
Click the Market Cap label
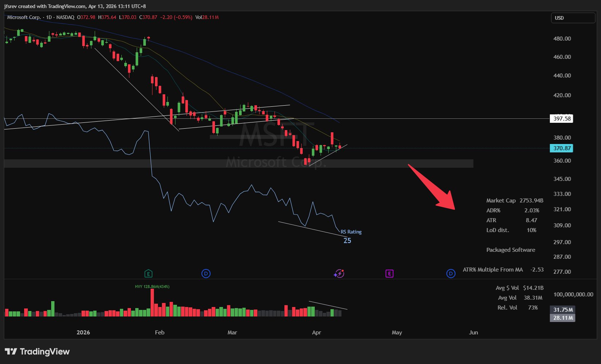tap(501, 200)
